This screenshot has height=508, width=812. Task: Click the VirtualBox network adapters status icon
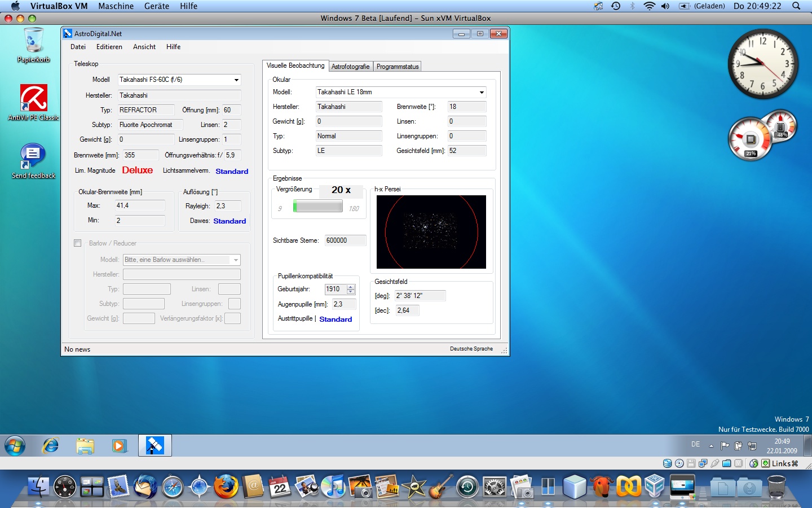(x=703, y=463)
